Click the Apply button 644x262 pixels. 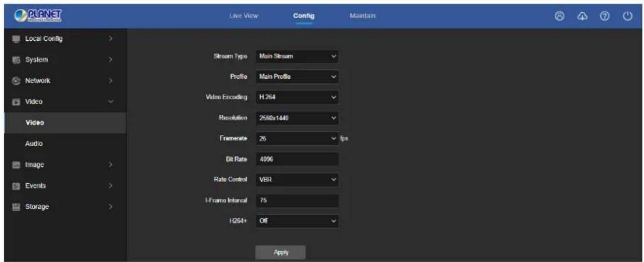[281, 252]
